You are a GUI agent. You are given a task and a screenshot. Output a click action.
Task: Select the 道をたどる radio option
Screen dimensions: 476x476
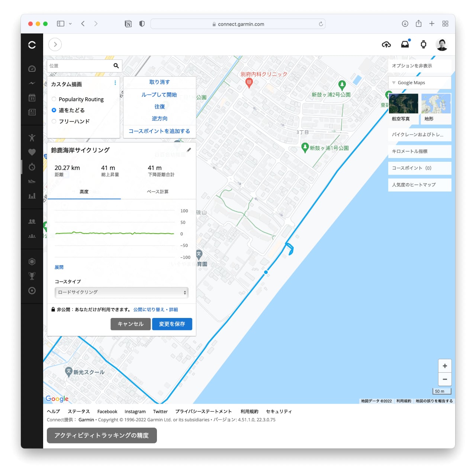pos(54,110)
